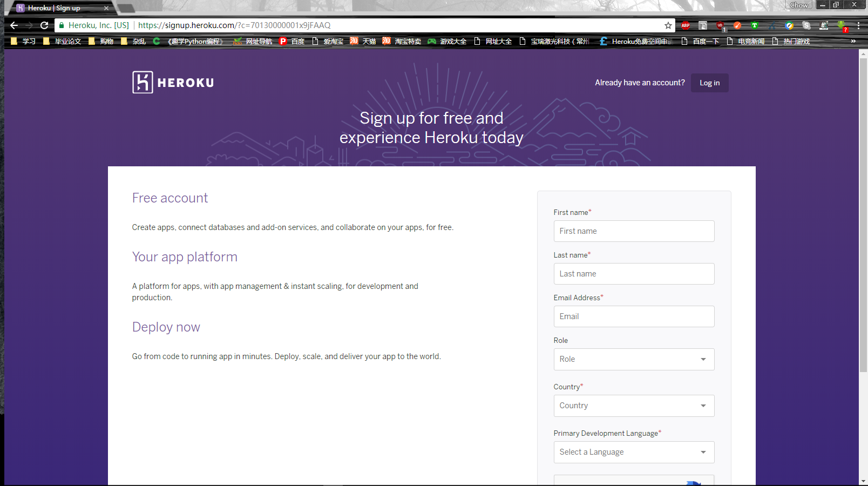
Task: Click the user avatar extension icon
Action: tap(824, 25)
